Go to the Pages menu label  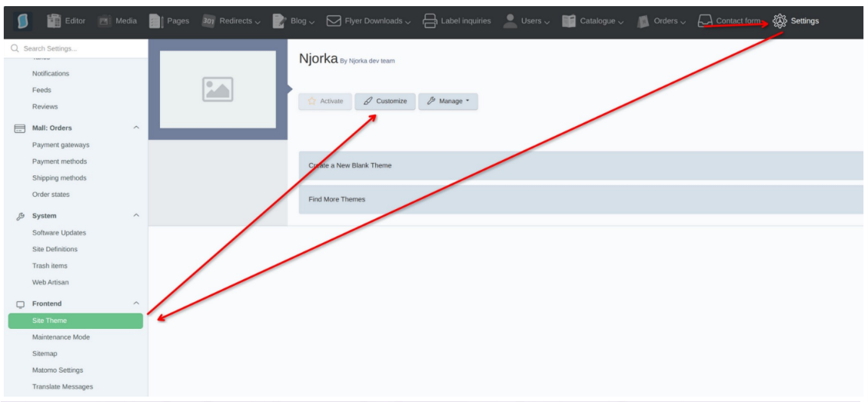(x=178, y=21)
